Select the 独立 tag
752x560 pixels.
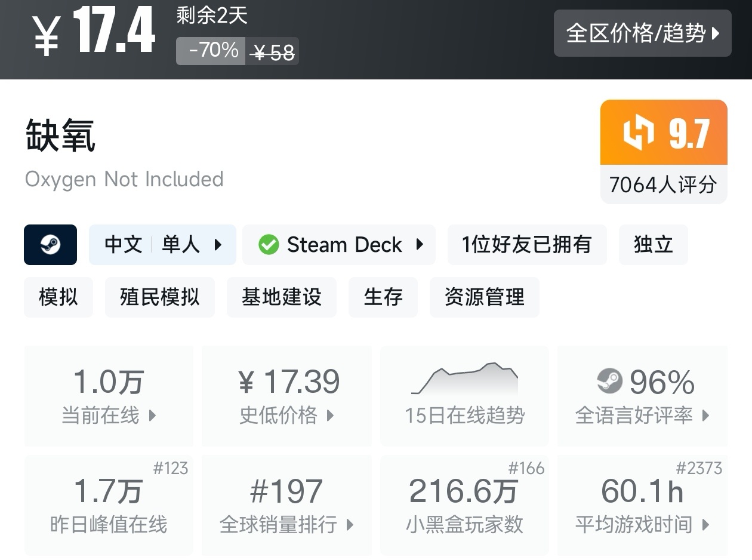click(x=654, y=245)
